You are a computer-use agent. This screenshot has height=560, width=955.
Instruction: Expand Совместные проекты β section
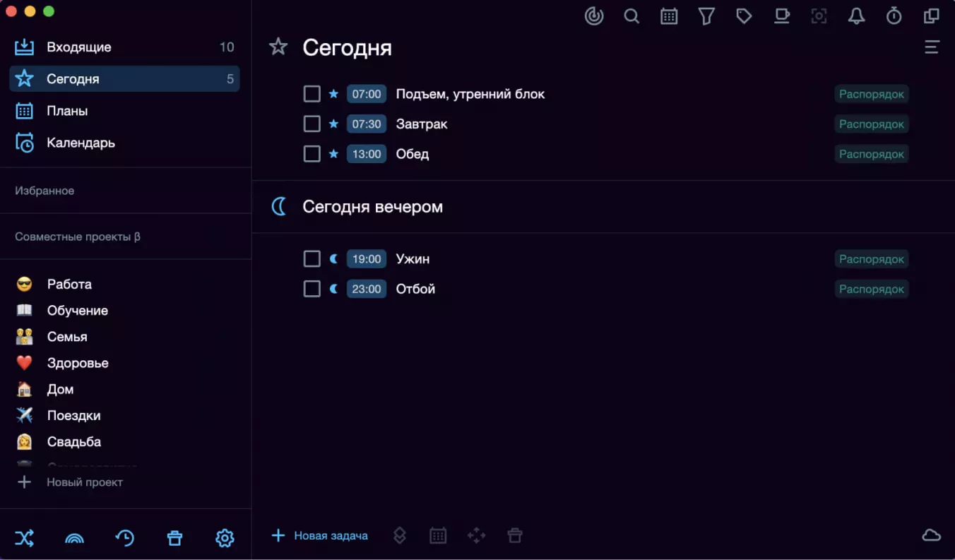78,237
